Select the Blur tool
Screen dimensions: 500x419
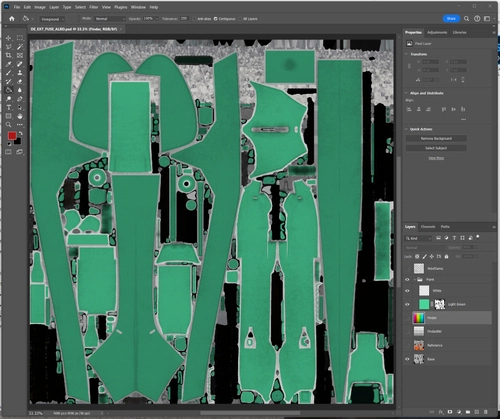click(20, 90)
